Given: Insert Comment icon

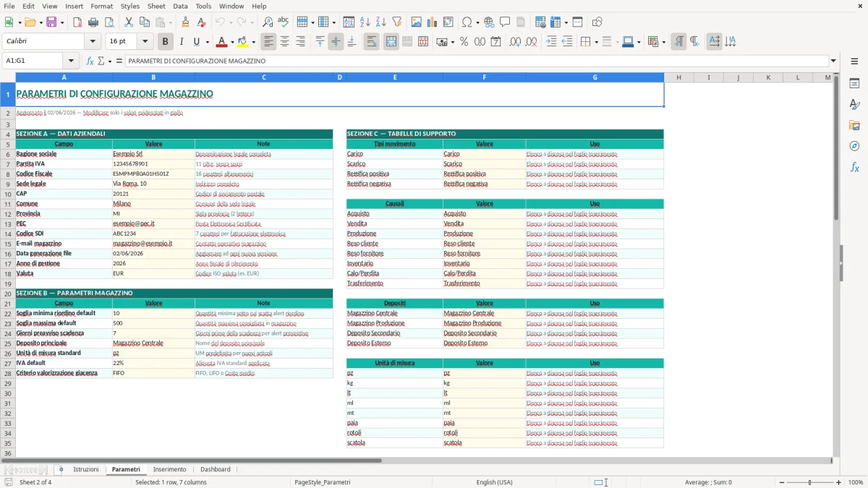Looking at the screenshot, I should coord(505,22).
